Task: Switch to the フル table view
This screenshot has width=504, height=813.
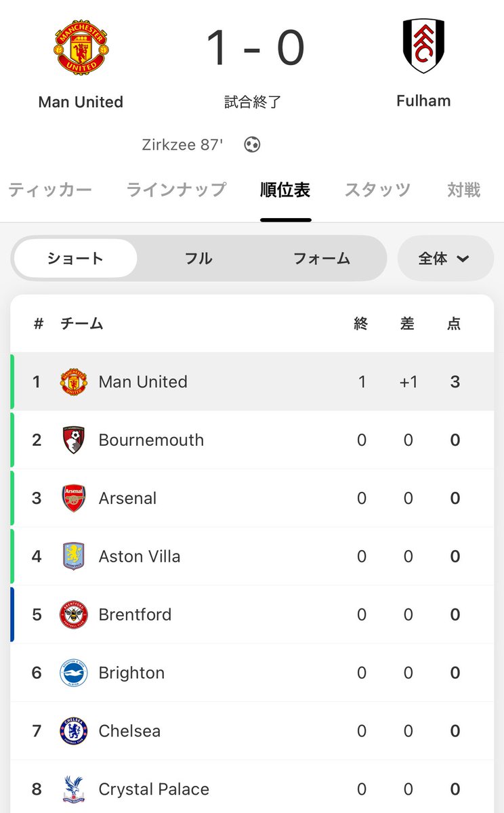Action: pyautogui.click(x=198, y=258)
